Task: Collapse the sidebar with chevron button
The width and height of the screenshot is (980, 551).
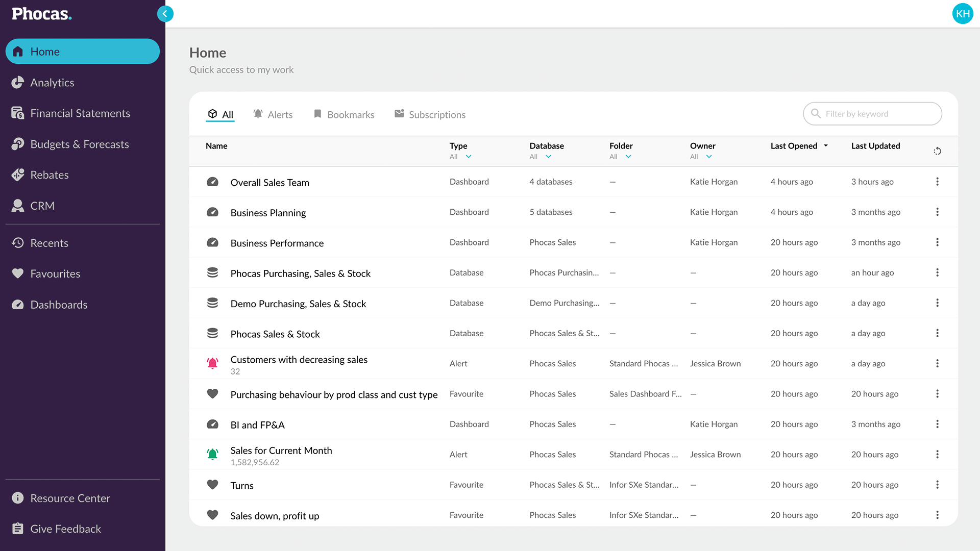Action: (165, 14)
